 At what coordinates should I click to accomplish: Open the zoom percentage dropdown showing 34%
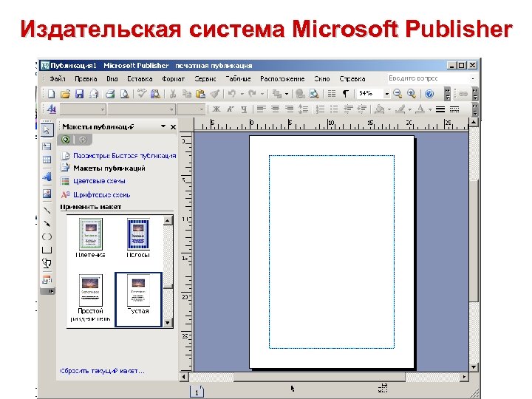tap(386, 94)
